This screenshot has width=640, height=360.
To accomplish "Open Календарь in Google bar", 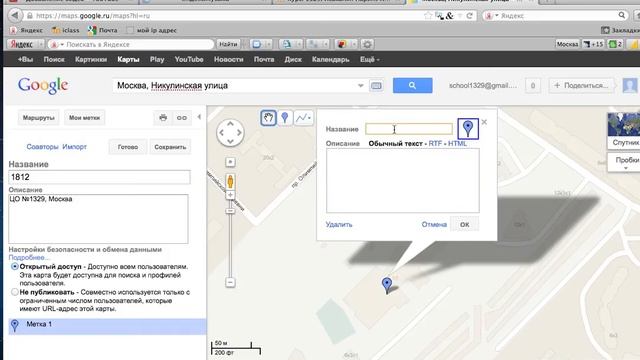I will click(x=331, y=59).
